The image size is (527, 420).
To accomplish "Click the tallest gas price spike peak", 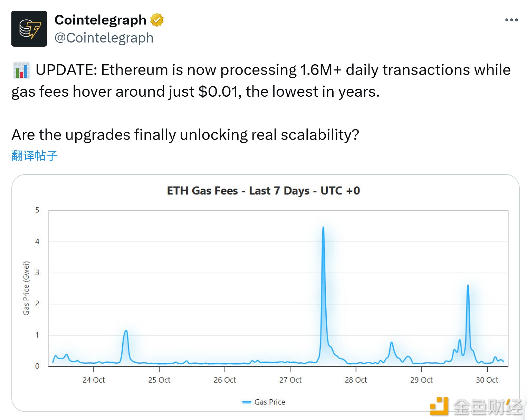I will (323, 228).
